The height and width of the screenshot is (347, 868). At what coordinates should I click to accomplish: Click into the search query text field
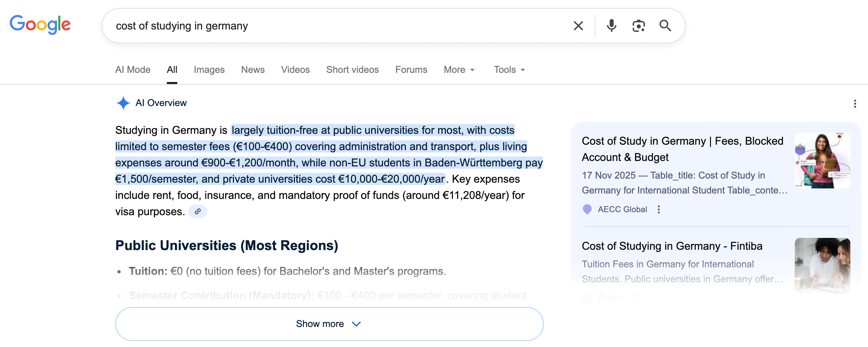(339, 26)
